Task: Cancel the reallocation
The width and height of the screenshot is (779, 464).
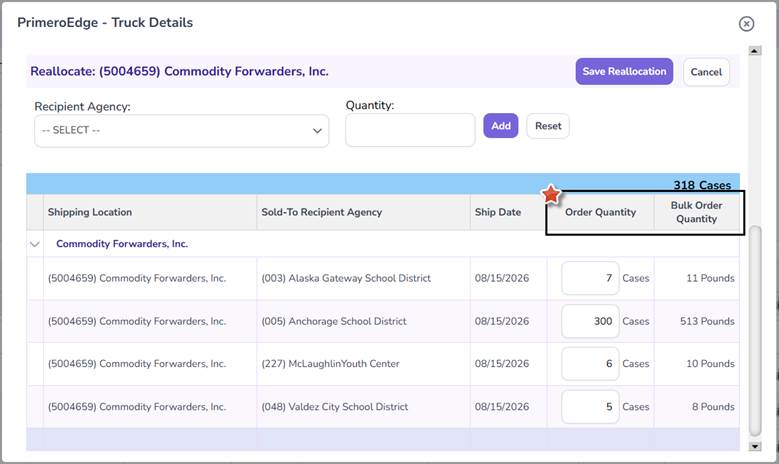Action: 706,72
